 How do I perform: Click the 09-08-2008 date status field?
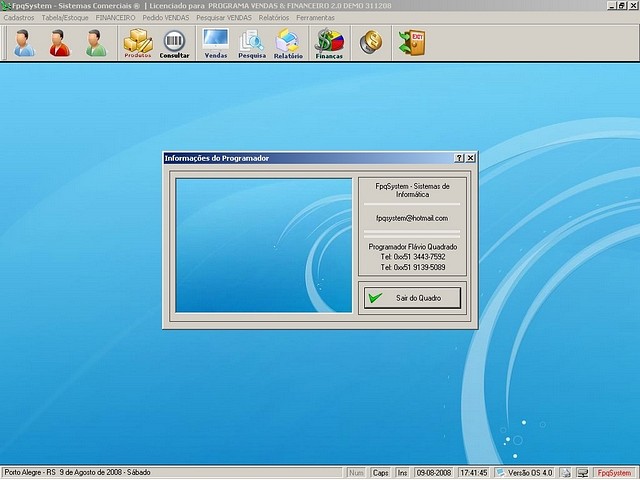[433, 473]
